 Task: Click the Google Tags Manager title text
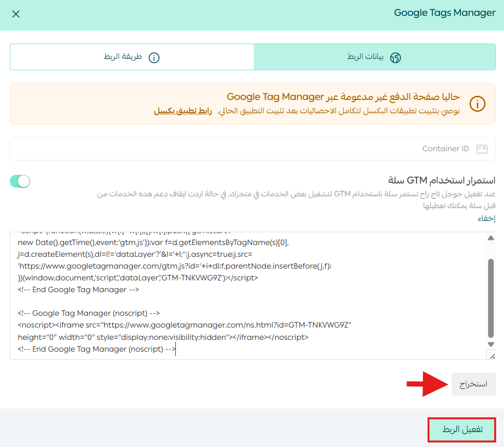[445, 13]
